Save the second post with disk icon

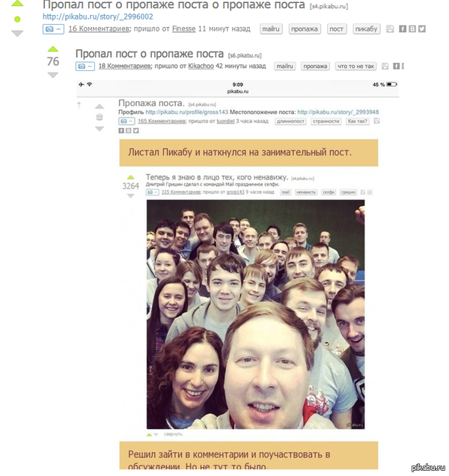click(385, 66)
